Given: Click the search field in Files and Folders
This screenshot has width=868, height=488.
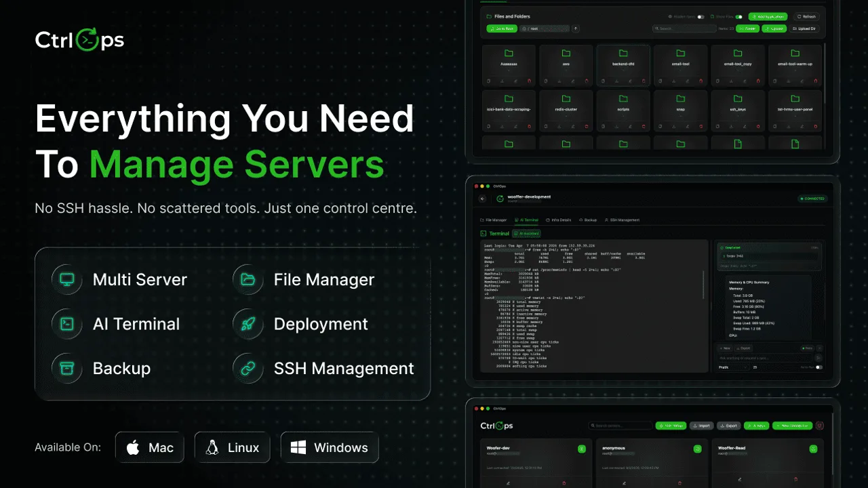Looking at the screenshot, I should (684, 28).
